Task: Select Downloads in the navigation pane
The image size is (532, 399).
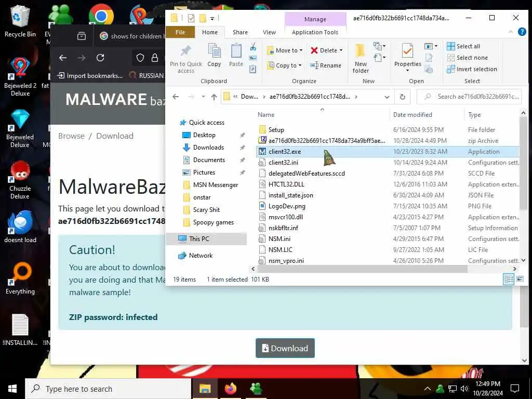Action: tap(208, 148)
